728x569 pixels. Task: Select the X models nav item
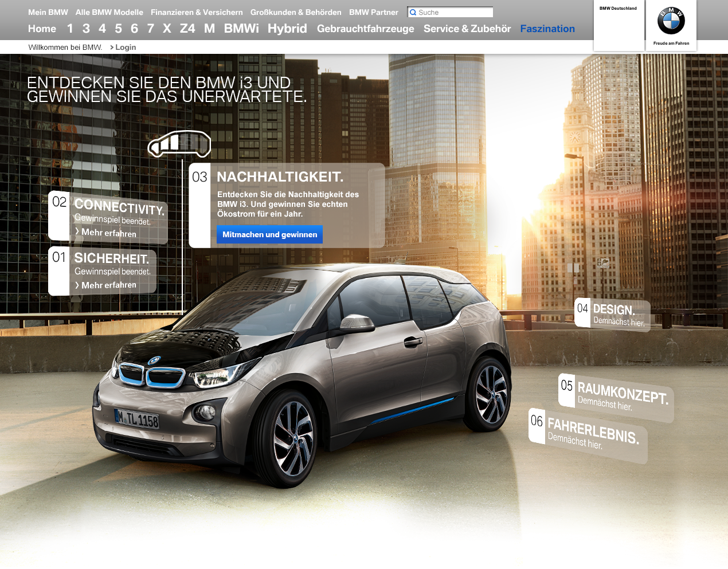[x=167, y=29]
